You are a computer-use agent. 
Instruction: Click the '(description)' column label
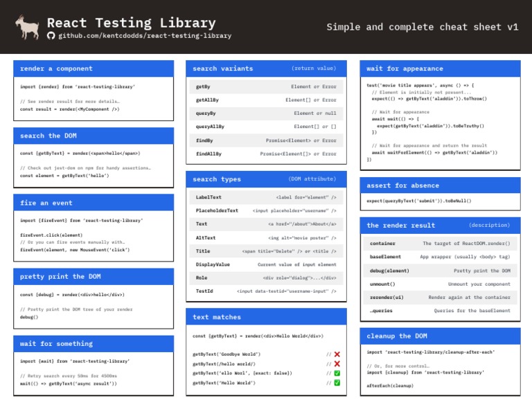490,225
